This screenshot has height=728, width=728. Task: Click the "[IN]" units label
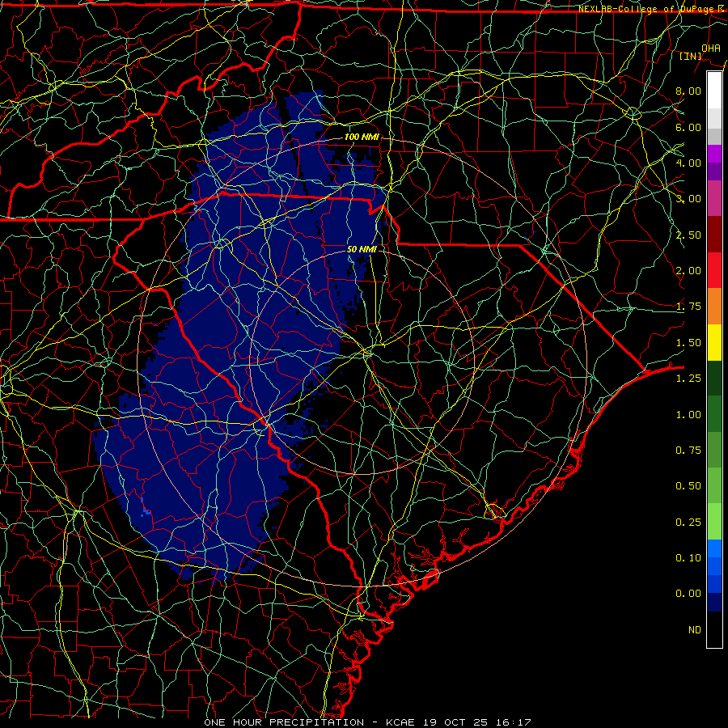pyautogui.click(x=691, y=56)
